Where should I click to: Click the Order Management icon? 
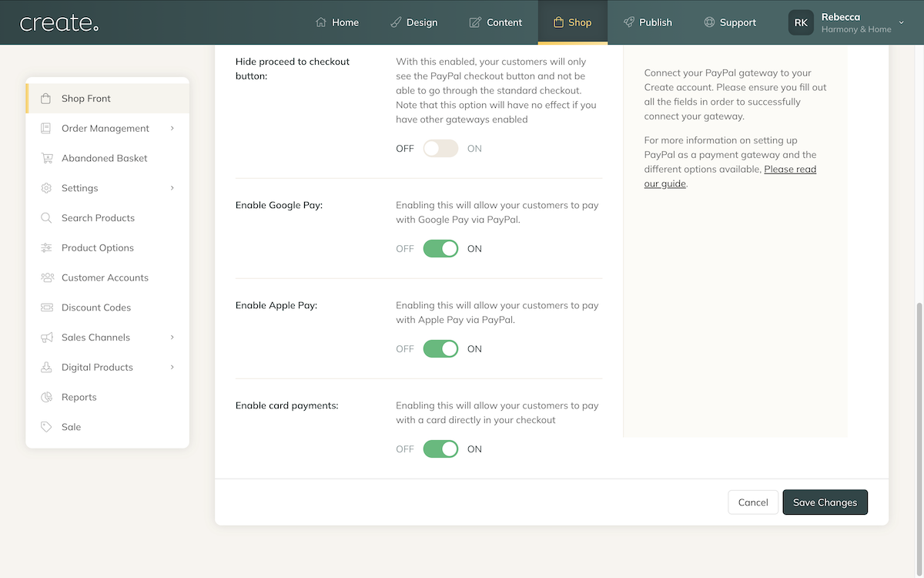point(46,129)
